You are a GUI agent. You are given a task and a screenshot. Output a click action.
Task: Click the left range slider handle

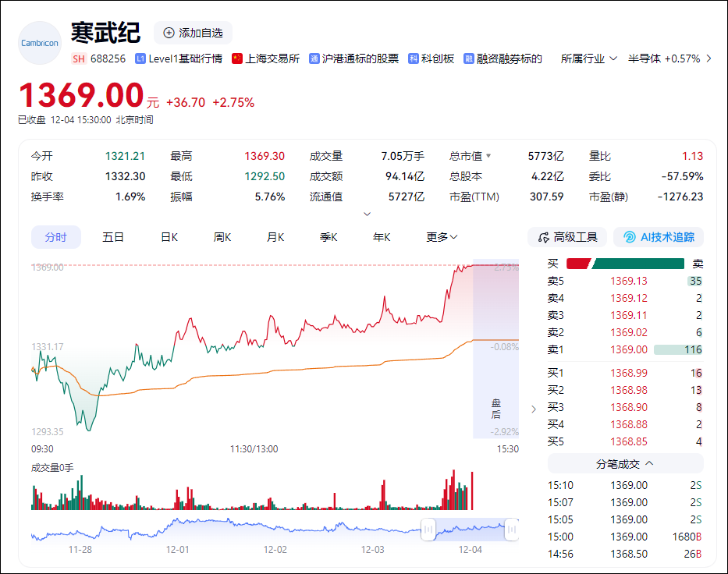point(428,530)
